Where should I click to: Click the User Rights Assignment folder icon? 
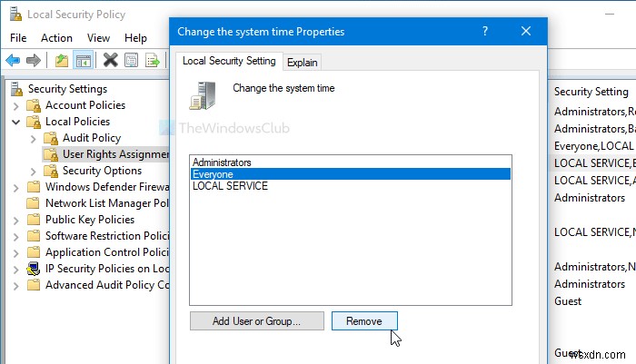point(51,154)
